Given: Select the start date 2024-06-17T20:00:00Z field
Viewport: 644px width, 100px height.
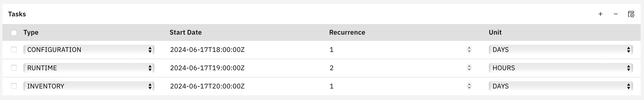Looking at the screenshot, I should [207, 86].
